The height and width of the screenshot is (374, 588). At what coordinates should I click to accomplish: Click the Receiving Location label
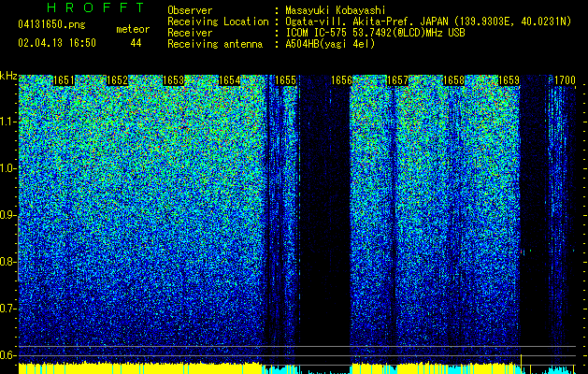[x=218, y=22]
